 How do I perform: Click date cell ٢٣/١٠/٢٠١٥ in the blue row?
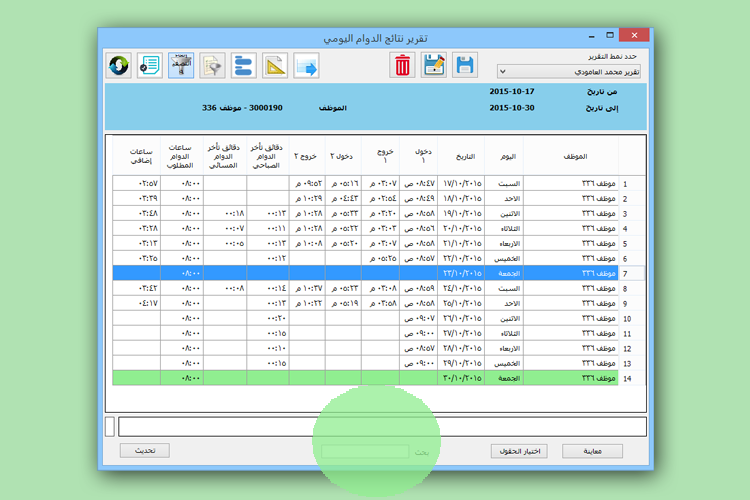tap(461, 274)
